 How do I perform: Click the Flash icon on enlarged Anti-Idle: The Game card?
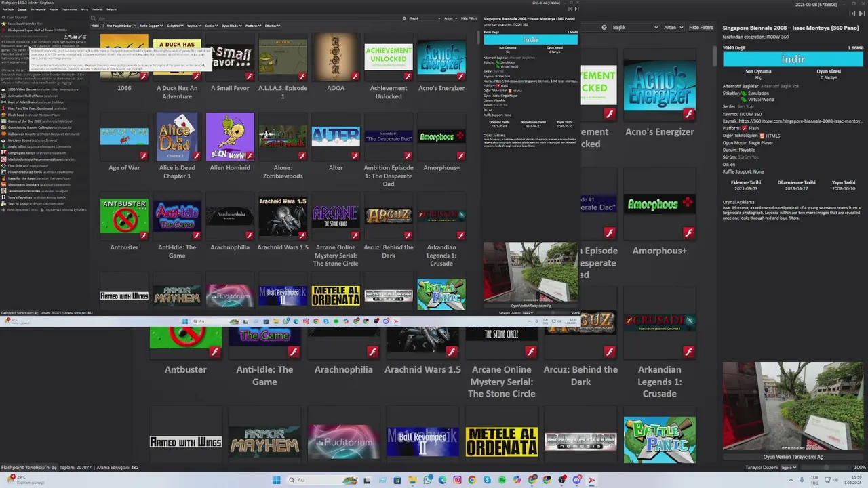(x=294, y=352)
